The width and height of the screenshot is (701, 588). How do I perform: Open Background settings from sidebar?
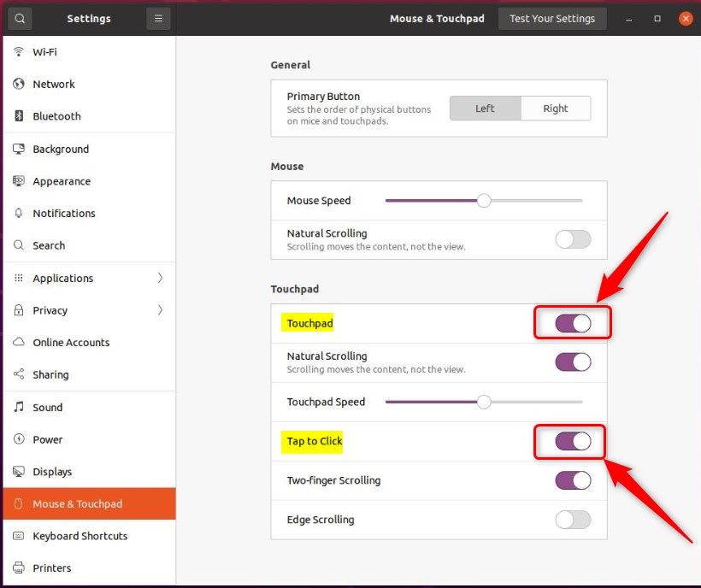[x=60, y=149]
